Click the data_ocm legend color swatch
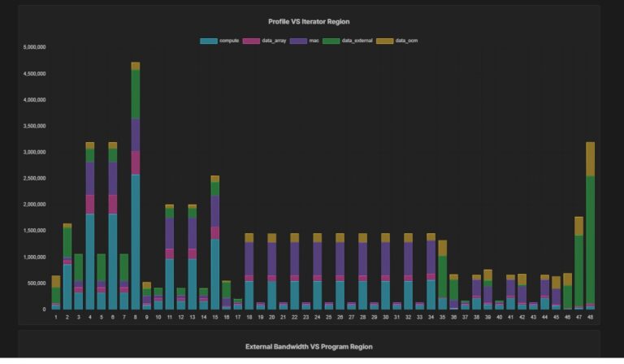This screenshot has width=624, height=364. 386,41
